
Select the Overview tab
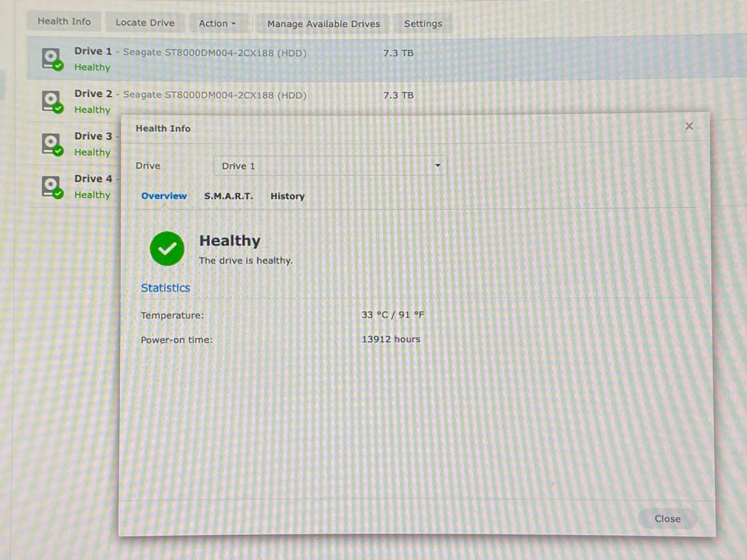pos(164,196)
